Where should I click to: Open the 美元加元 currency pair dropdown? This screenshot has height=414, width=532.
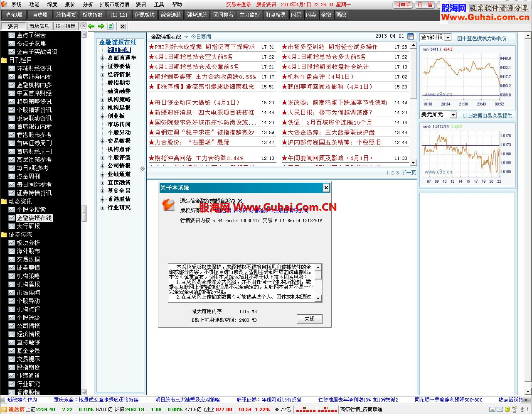click(453, 115)
